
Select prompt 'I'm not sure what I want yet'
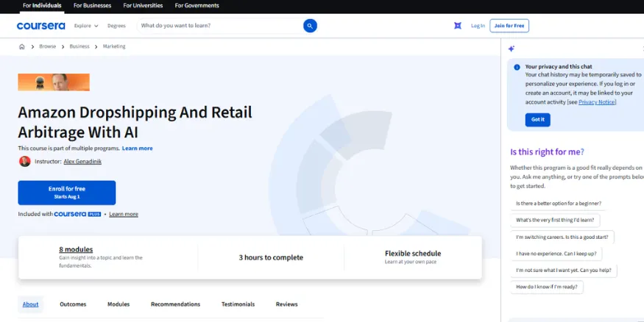pyautogui.click(x=564, y=271)
